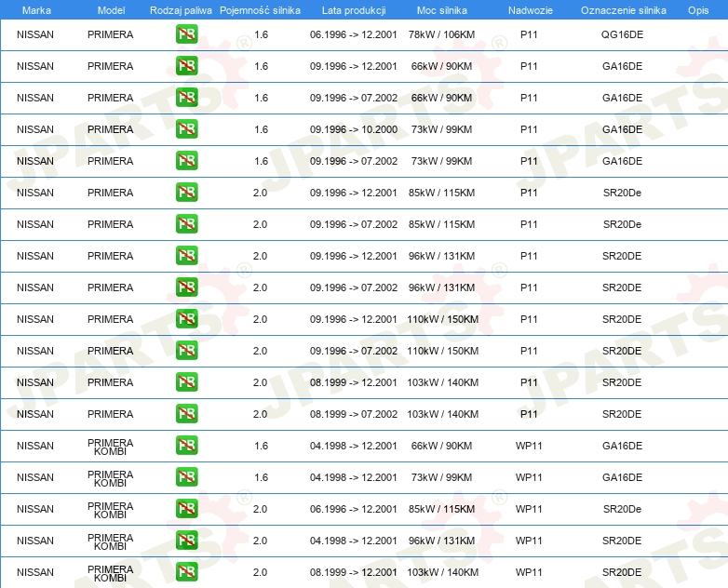
Task: Click fuel icon for 96kW P11 ending 07.2002
Action: (186, 287)
